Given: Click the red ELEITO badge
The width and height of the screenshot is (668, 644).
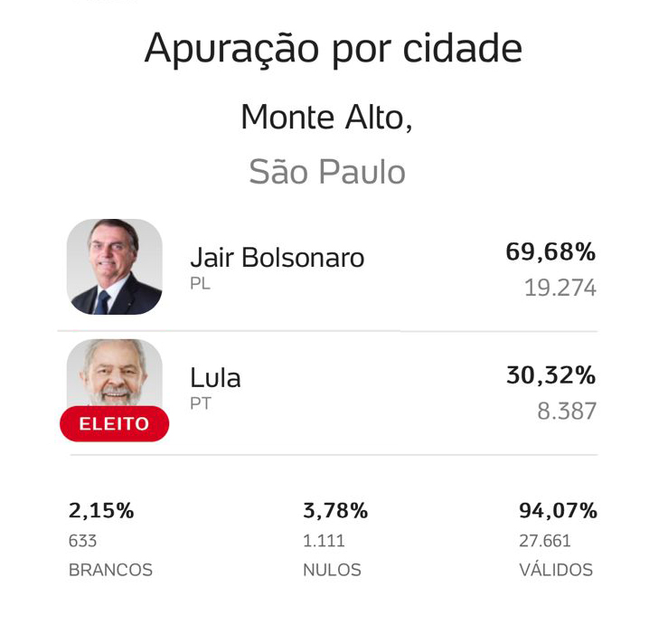Looking at the screenshot, I should (x=115, y=423).
